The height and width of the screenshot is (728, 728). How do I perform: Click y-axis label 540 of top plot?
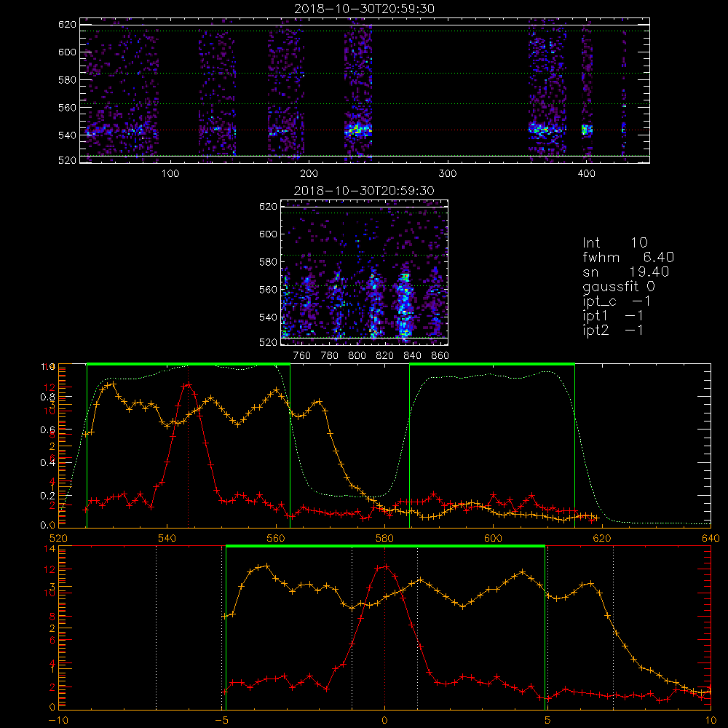coord(67,135)
